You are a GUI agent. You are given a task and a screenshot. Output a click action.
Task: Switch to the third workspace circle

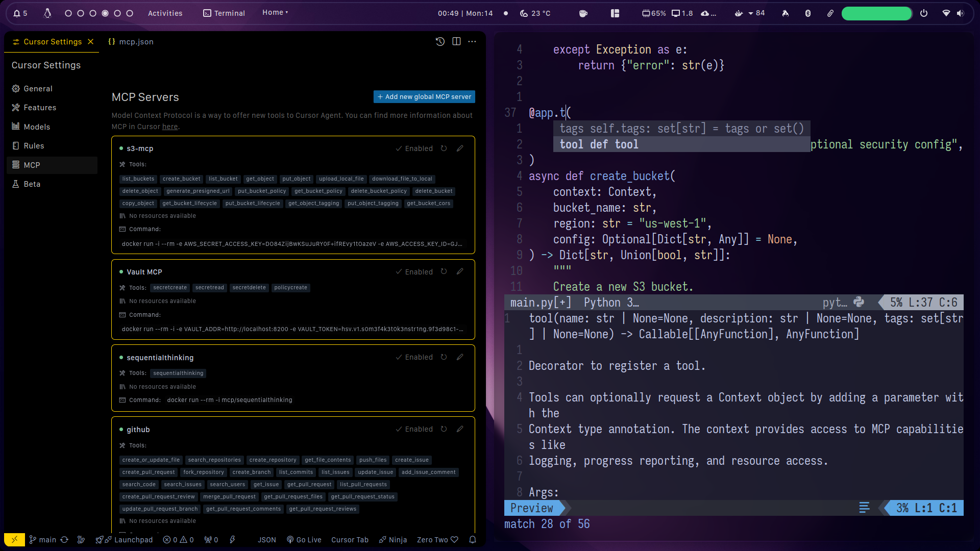point(93,13)
